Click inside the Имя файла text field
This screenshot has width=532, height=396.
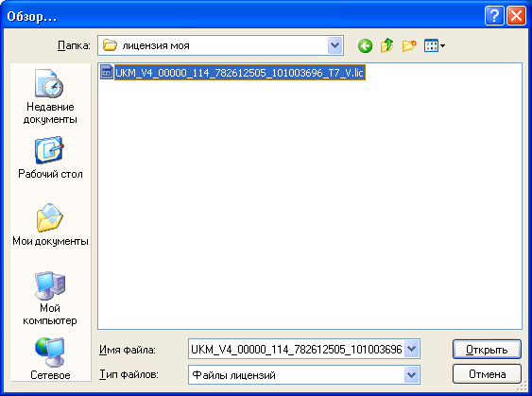[x=297, y=349]
